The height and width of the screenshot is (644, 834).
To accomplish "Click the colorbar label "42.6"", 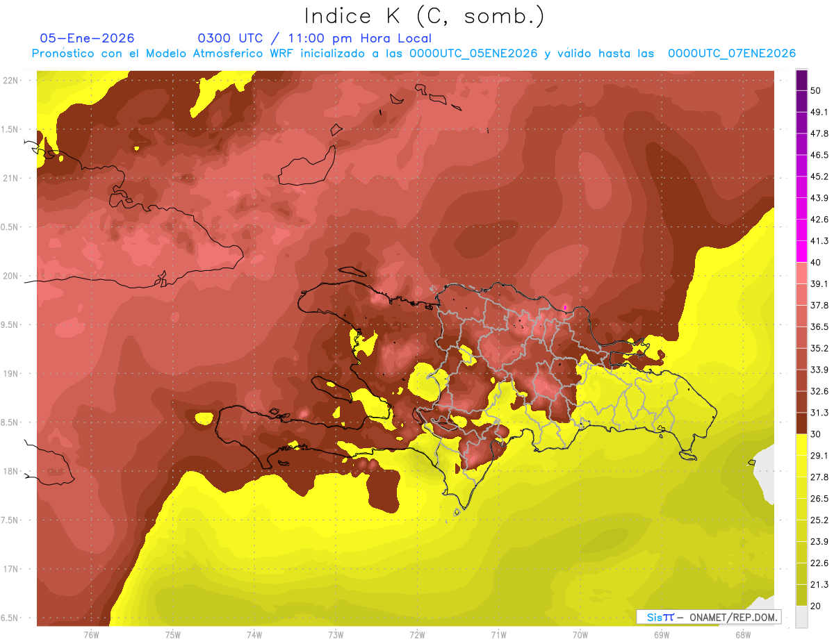I will [x=819, y=220].
